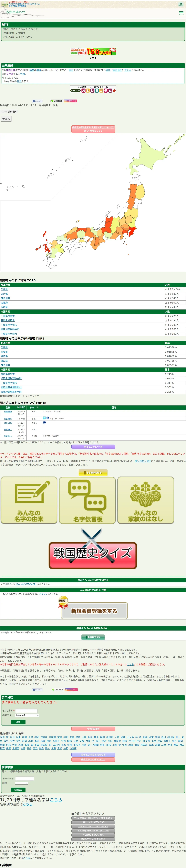Click the yellow 名字御守を作る button
Viewport: 186px width, 868px height.
[93, 473]
